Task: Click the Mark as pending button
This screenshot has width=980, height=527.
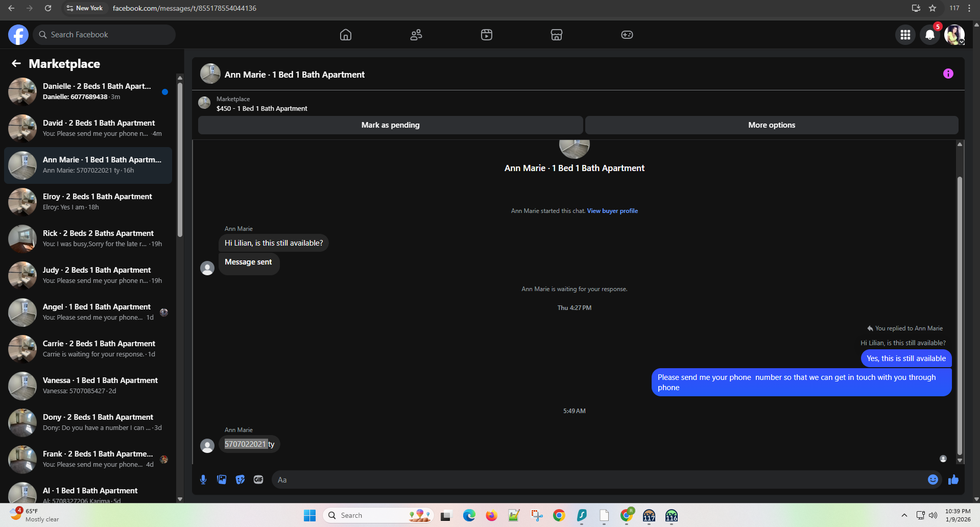Action: pos(391,125)
